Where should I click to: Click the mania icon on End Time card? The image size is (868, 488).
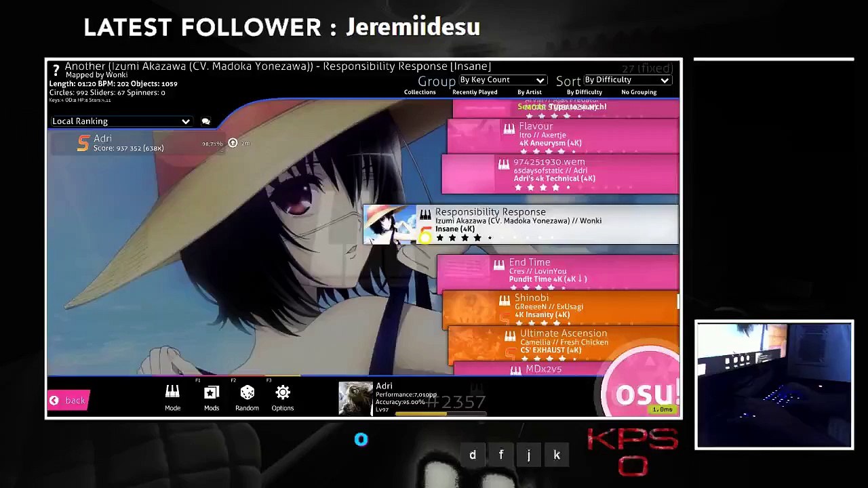point(499,264)
